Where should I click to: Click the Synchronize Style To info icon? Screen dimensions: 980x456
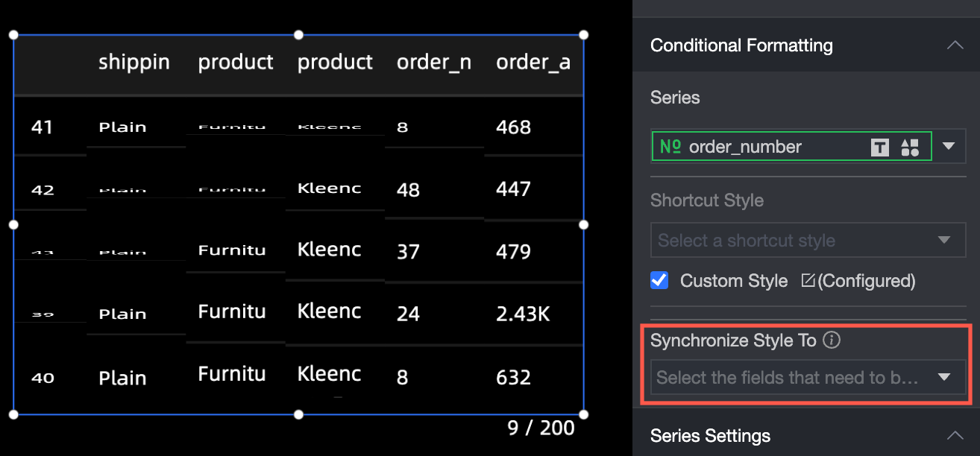832,341
